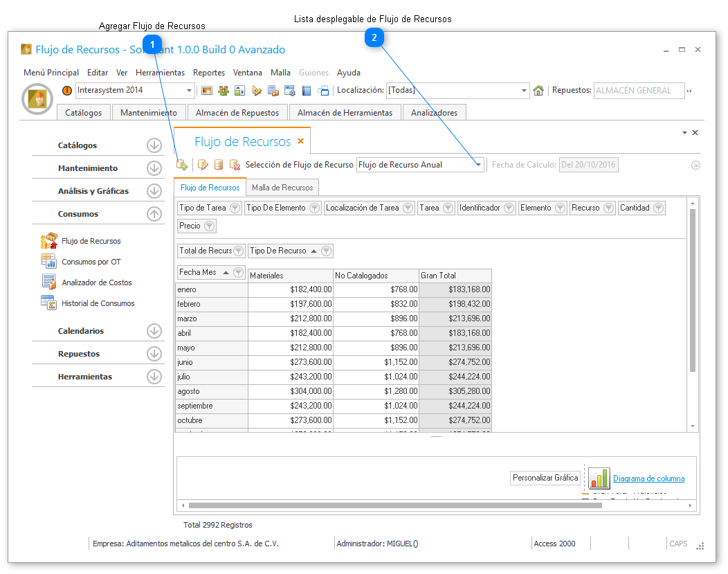Switch to the Malla de Recursos tab
This screenshot has height=574, width=728.
click(282, 187)
